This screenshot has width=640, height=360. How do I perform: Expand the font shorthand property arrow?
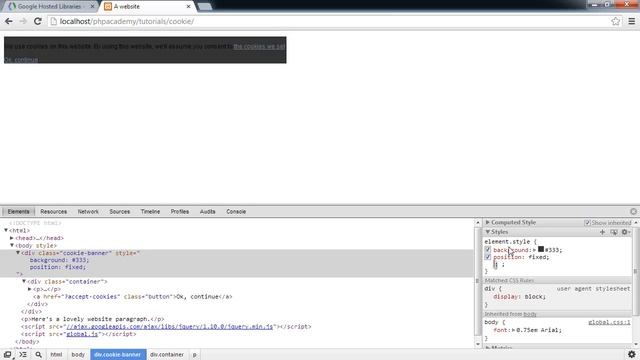513,330
